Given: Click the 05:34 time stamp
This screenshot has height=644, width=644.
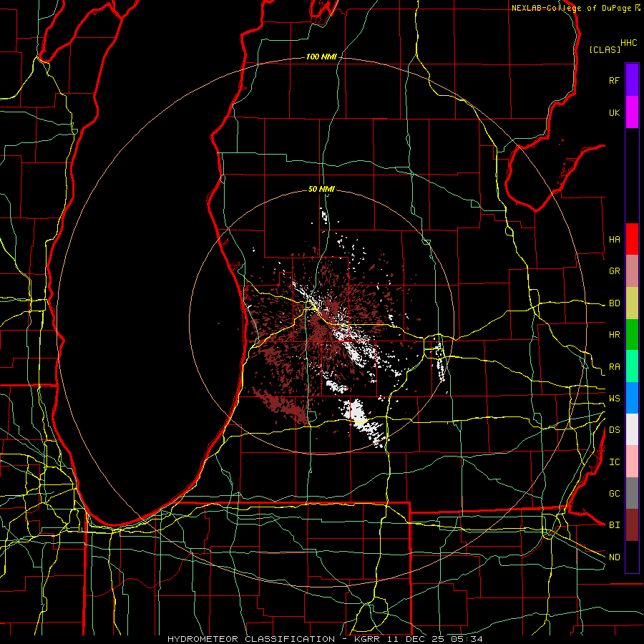Looking at the screenshot, I should tap(466, 639).
